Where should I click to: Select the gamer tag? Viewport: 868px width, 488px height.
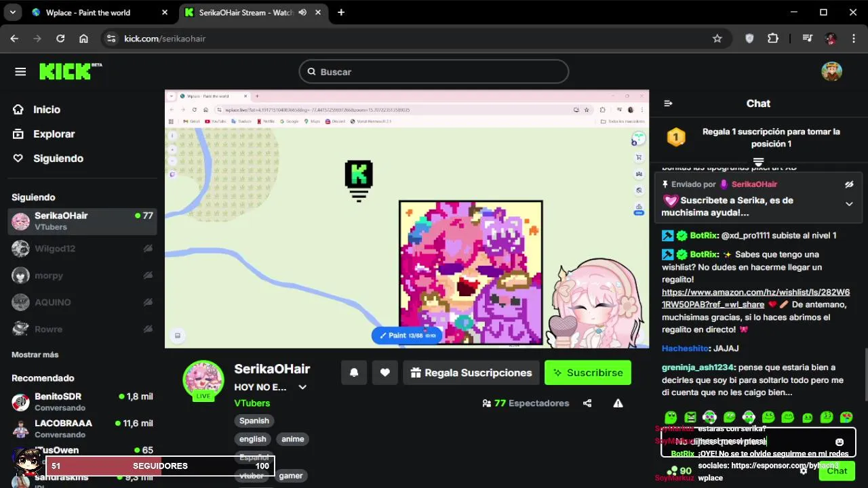click(x=291, y=476)
